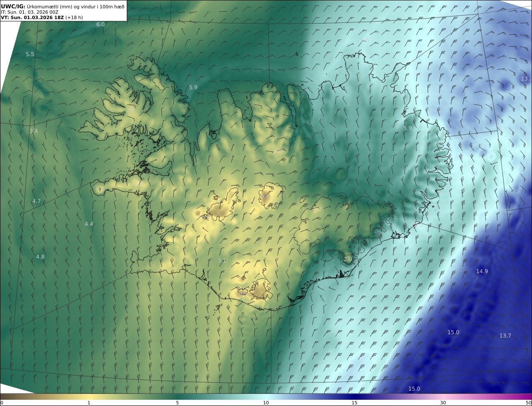
Task: Click the 13.7 value label
Action: coord(505,336)
